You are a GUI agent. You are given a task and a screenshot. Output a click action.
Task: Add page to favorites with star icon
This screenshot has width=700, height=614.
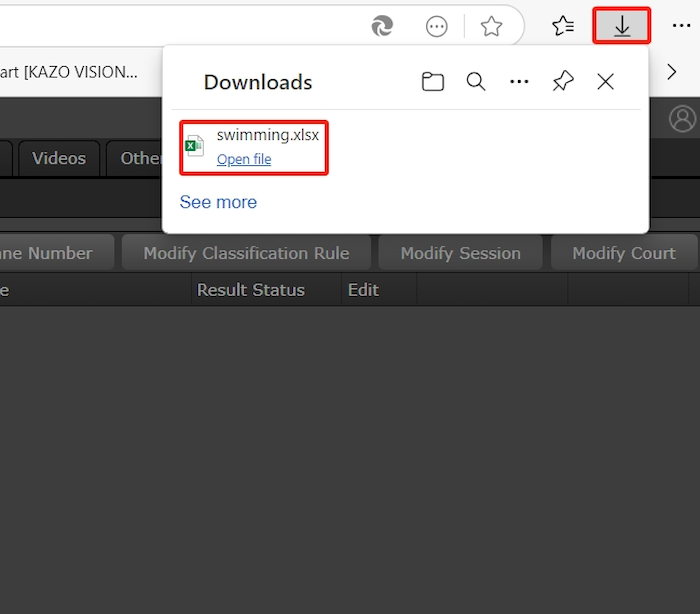coord(491,27)
